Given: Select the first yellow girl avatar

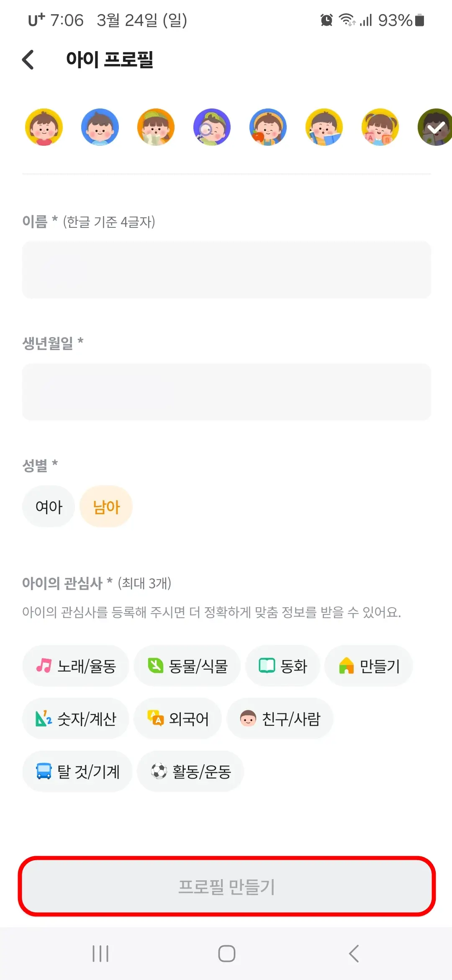Looking at the screenshot, I should [43, 127].
